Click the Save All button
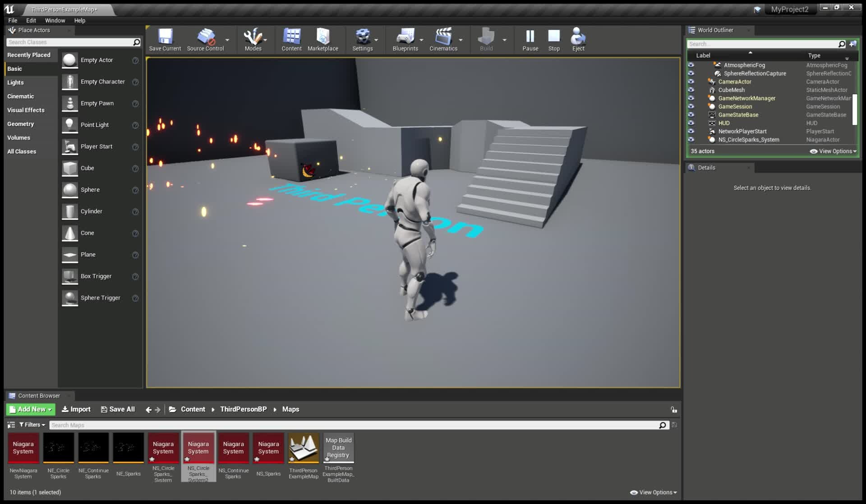The image size is (866, 504). click(117, 409)
